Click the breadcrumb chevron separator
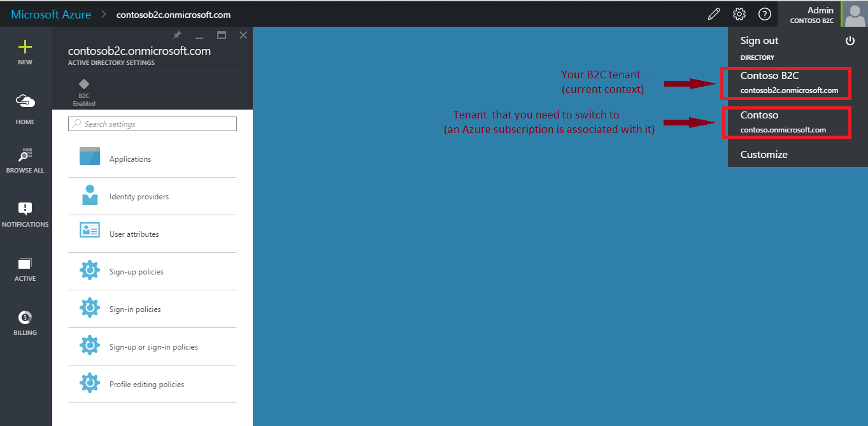The width and height of the screenshot is (868, 426). pyautogui.click(x=103, y=14)
